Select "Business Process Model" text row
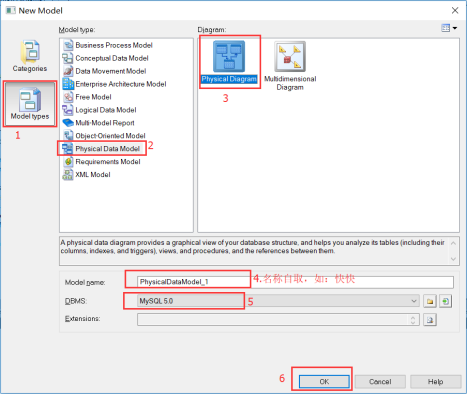The width and height of the screenshot is (468, 394). point(114,45)
